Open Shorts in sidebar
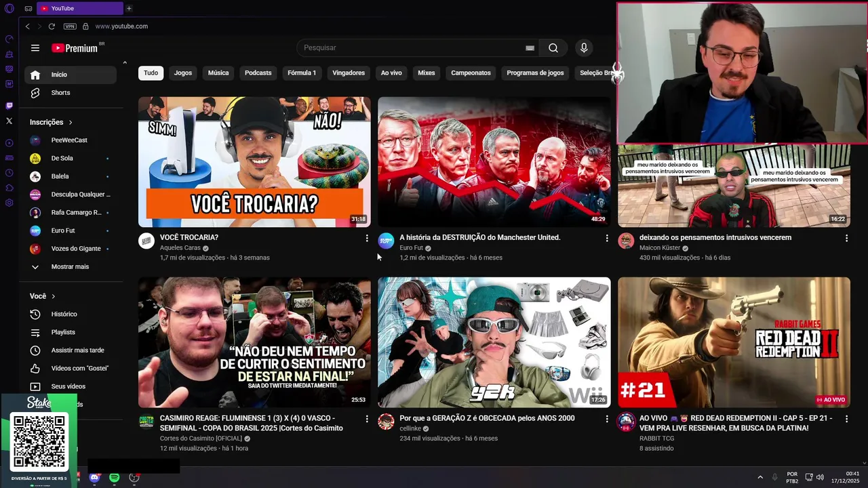The height and width of the screenshot is (488, 868). tap(71, 93)
